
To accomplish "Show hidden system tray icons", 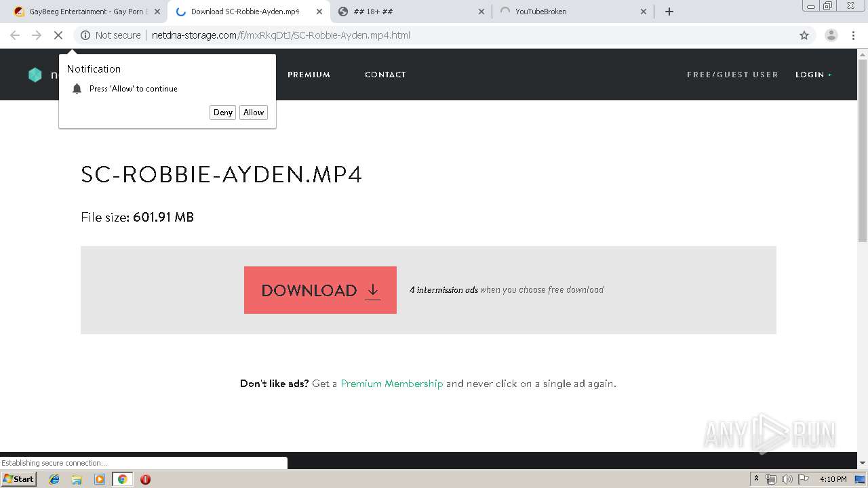I will [x=756, y=479].
